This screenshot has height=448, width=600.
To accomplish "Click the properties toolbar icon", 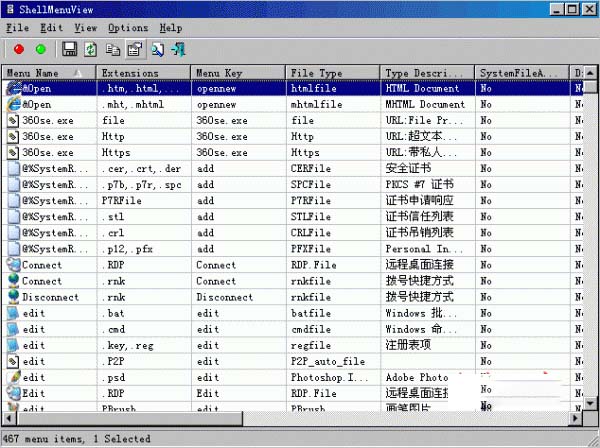I will (135, 50).
